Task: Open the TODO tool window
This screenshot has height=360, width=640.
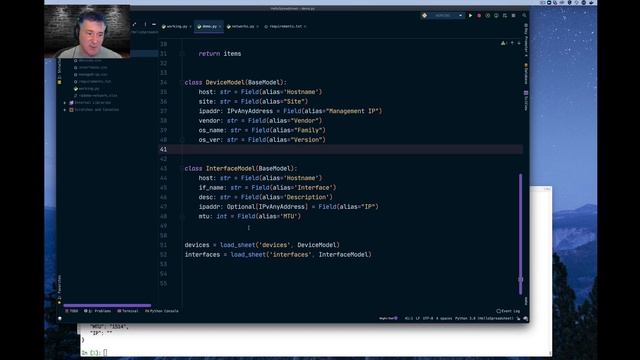Action: point(72,311)
